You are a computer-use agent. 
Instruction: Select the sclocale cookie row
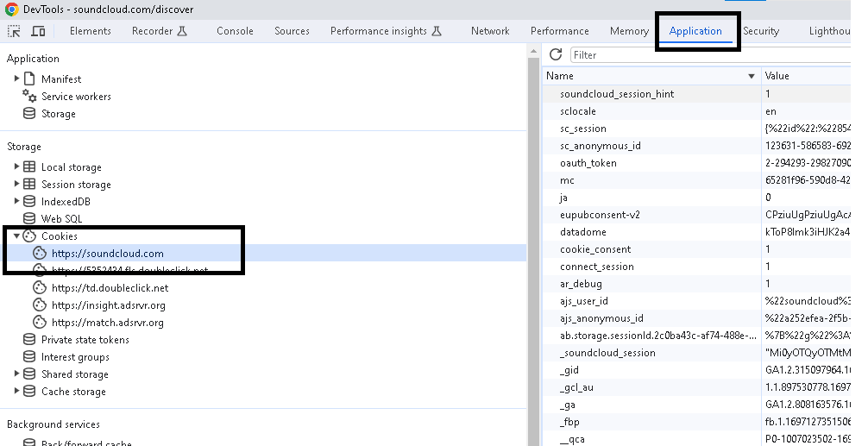click(x=696, y=111)
